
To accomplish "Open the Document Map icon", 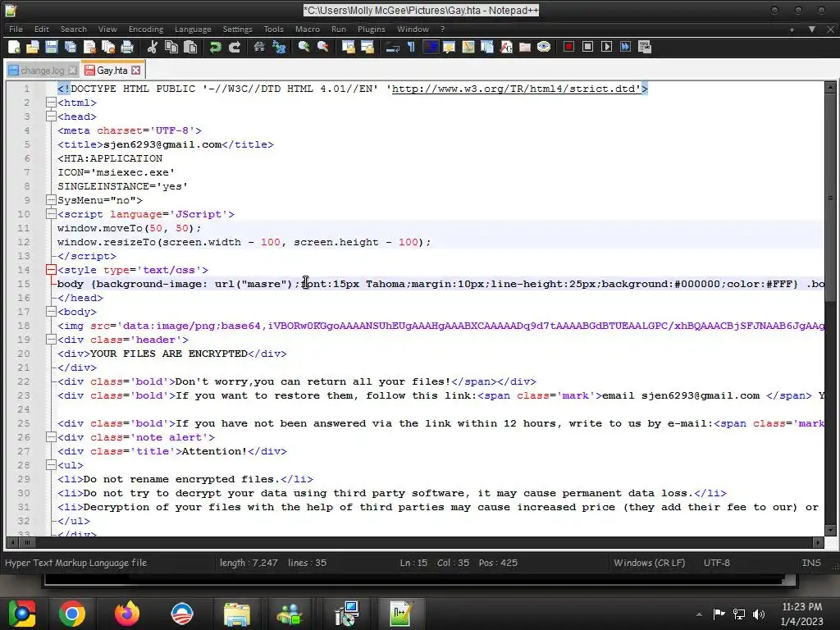I will (468, 47).
